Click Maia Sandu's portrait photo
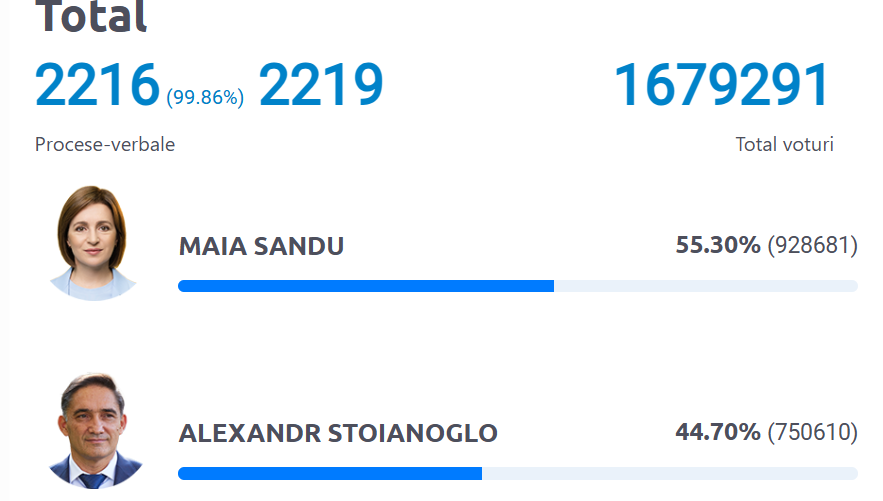Image resolution: width=883 pixels, height=501 pixels. 93,243
